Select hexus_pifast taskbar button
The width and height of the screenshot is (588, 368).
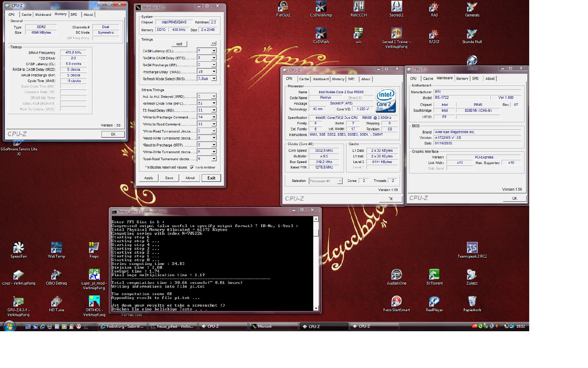click(173, 326)
